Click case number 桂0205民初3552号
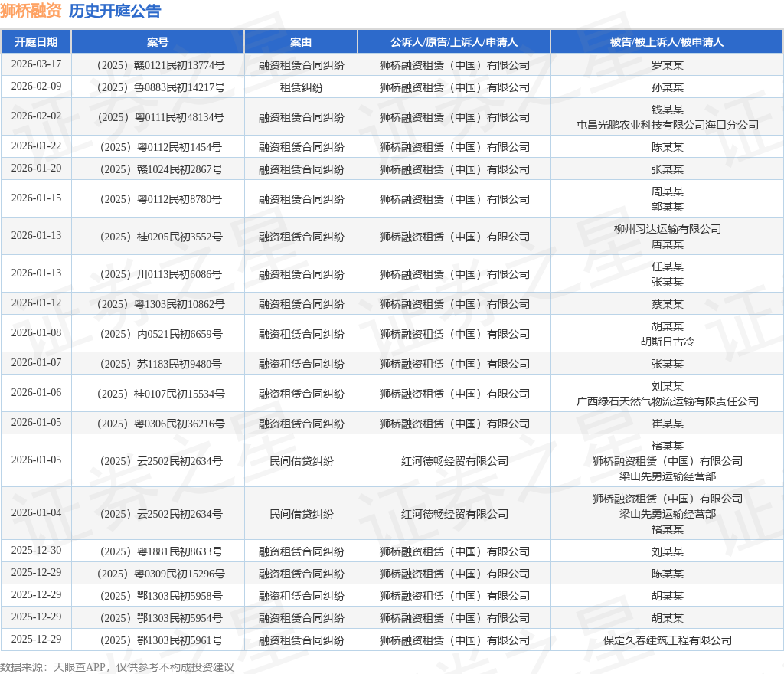Image resolution: width=784 pixels, height=674 pixels. coord(161,237)
